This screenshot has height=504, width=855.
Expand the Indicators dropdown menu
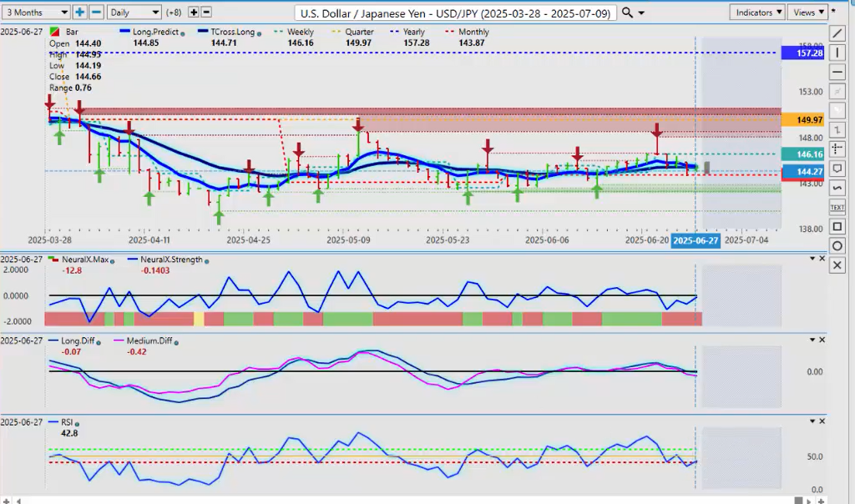(757, 13)
